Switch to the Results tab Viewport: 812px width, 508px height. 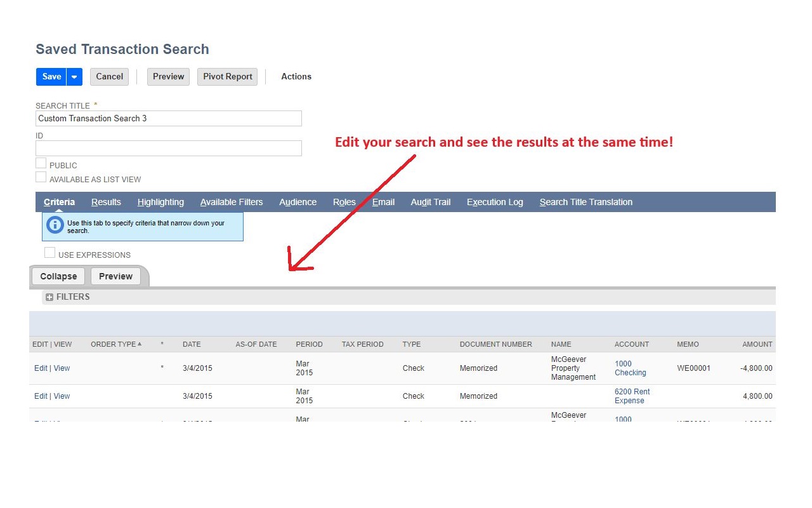point(106,202)
